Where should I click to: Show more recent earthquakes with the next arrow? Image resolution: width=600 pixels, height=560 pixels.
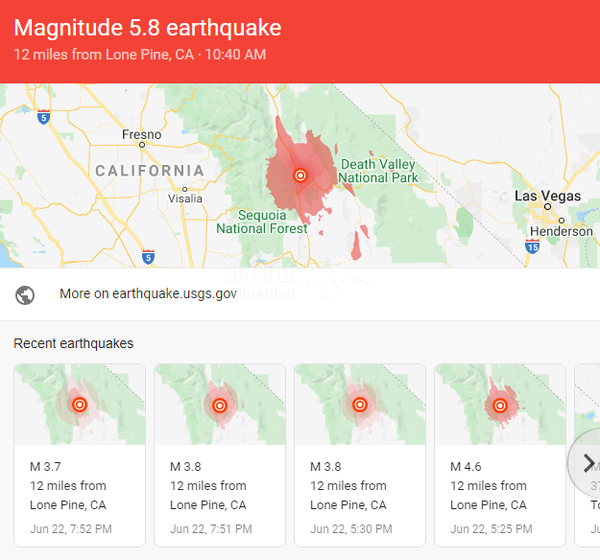tap(587, 463)
